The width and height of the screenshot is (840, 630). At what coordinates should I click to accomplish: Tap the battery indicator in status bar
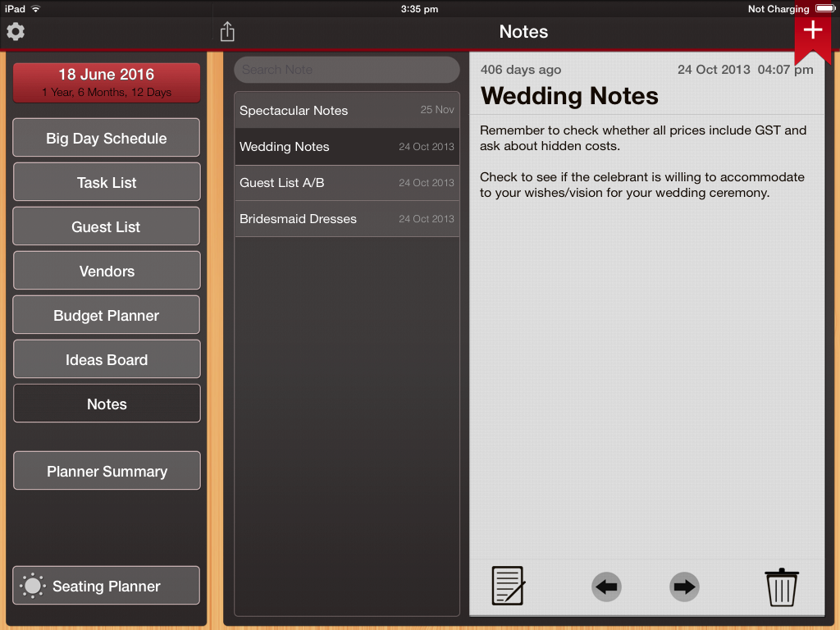tap(824, 8)
